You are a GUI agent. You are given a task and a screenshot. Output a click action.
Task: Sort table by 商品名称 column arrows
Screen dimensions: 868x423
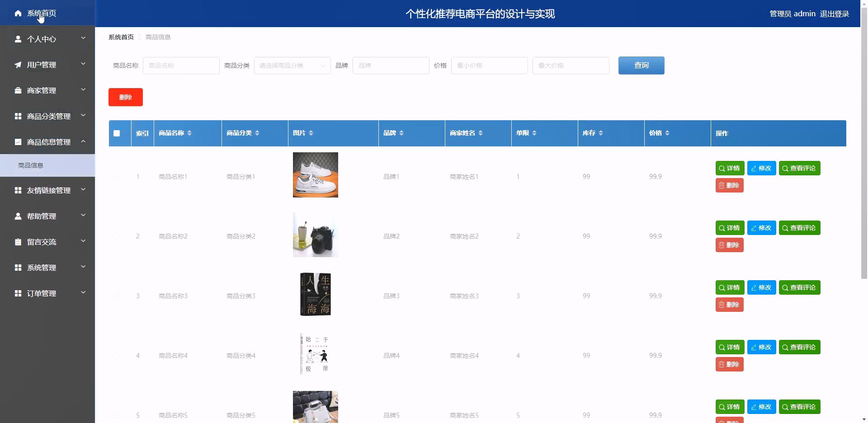189,133
